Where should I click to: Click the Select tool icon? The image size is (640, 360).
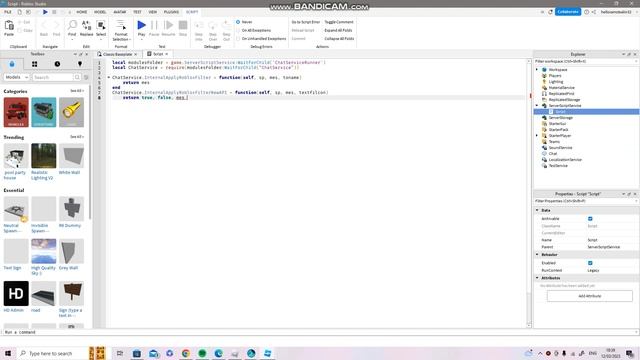coord(101,25)
